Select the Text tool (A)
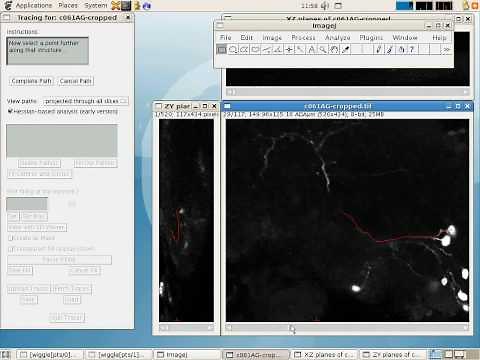The height and width of the screenshot is (360, 480). (x=312, y=50)
